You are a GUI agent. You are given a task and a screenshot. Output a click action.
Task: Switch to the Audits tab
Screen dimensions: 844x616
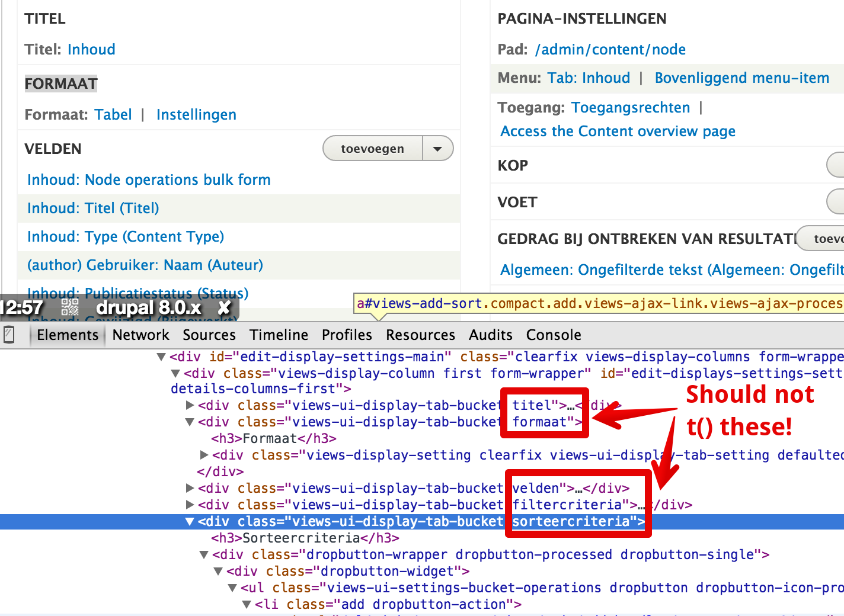491,335
